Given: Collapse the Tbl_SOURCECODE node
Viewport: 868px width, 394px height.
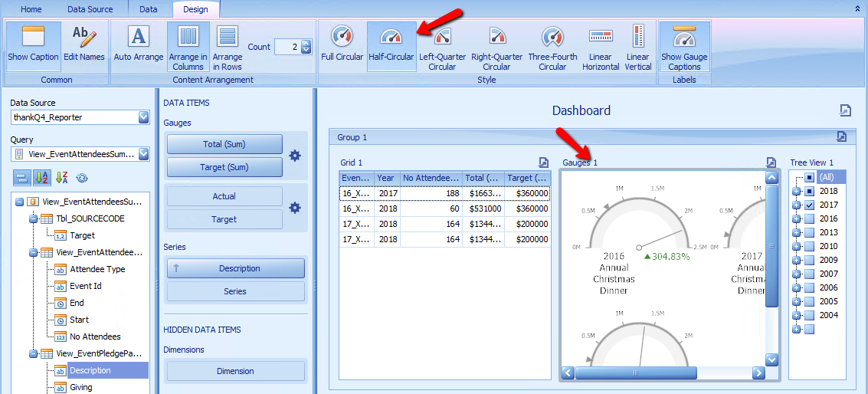Looking at the screenshot, I should tap(33, 219).
